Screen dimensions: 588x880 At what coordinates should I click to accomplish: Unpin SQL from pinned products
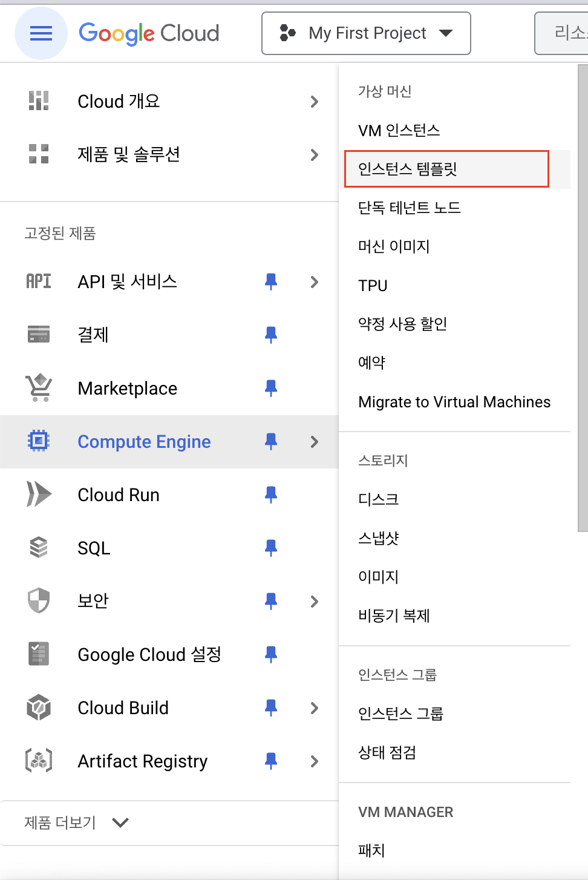pyautogui.click(x=271, y=548)
